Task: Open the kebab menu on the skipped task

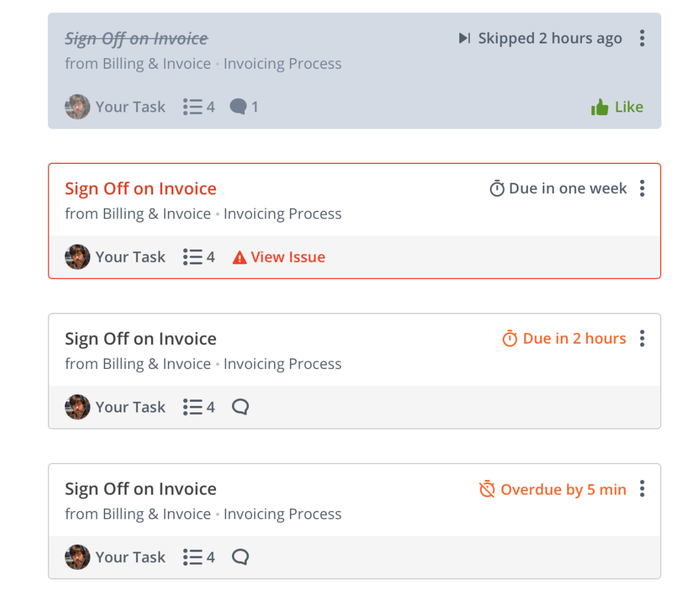Action: click(642, 38)
